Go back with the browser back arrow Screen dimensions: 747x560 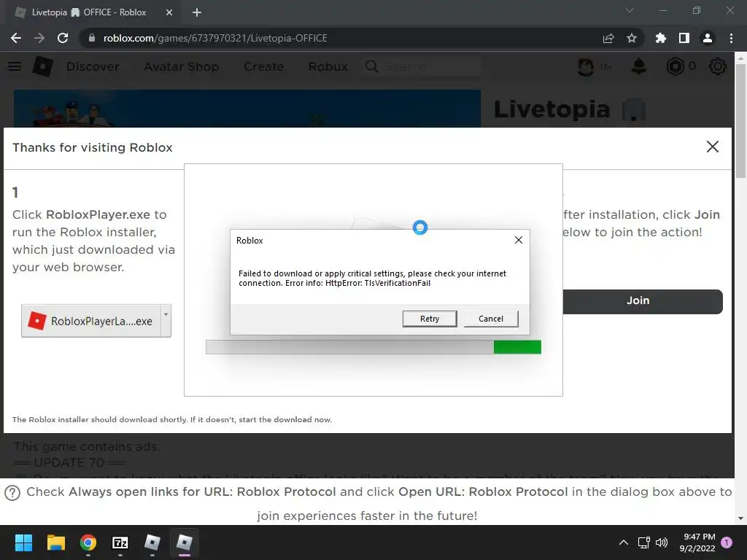(16, 38)
